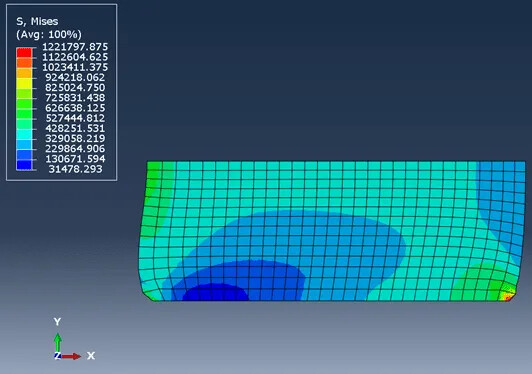Pick the red high-stress corner element
Viewport: 532px width, 374px height.
click(508, 297)
